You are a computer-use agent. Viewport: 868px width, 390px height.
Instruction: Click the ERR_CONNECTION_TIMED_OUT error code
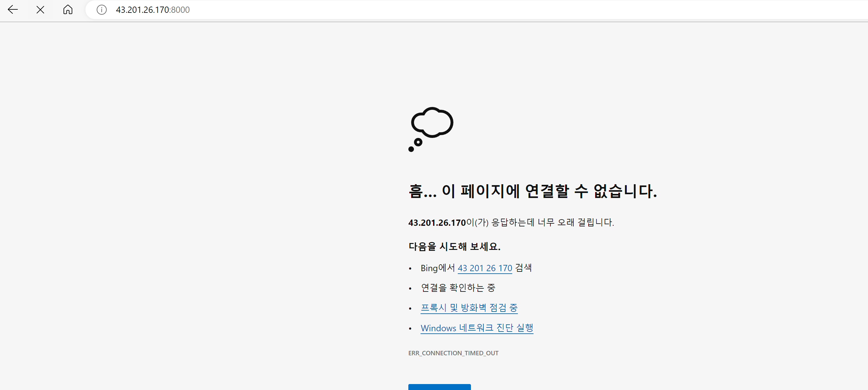453,353
